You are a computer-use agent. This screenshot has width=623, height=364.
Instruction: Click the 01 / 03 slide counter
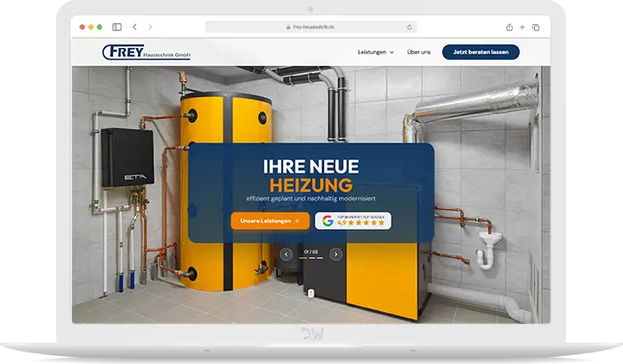(311, 252)
